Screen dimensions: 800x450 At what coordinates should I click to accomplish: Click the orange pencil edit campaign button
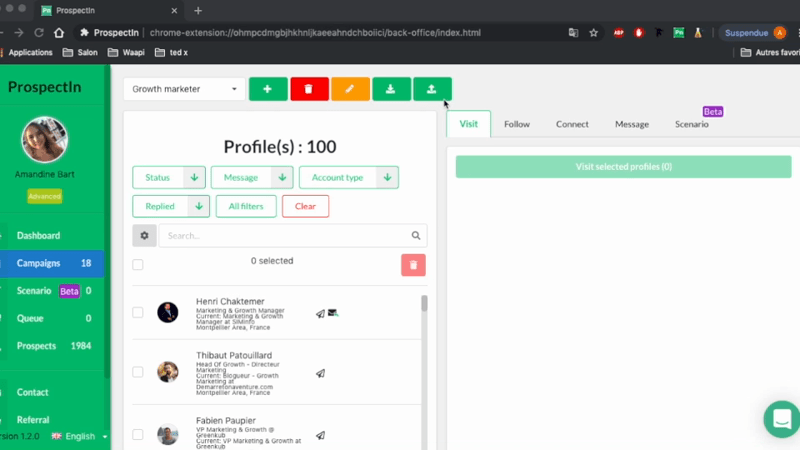click(x=350, y=89)
